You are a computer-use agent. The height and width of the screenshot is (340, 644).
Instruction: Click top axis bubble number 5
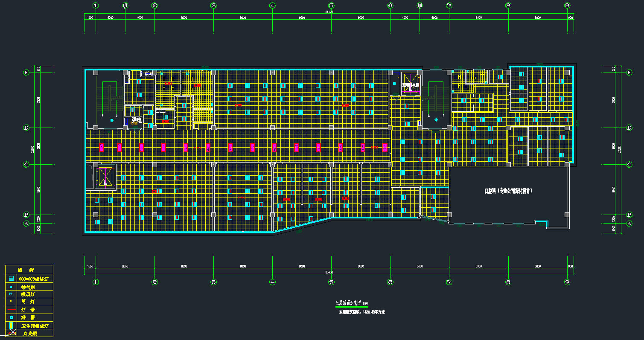tap(331, 6)
